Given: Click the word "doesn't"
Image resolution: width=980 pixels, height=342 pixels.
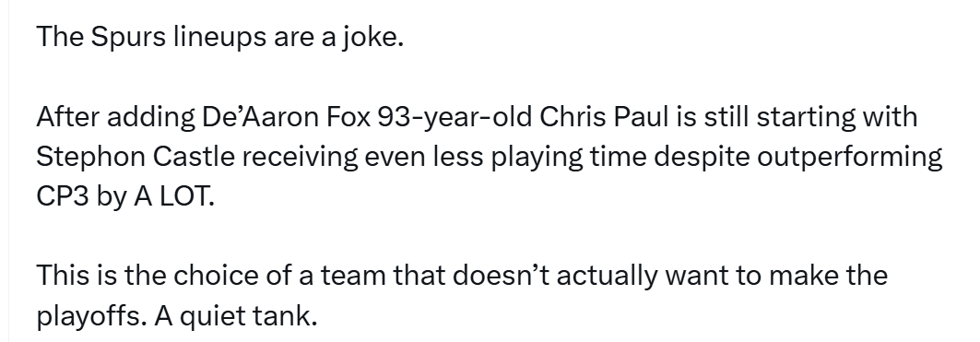Looking at the screenshot, I should 500,276.
